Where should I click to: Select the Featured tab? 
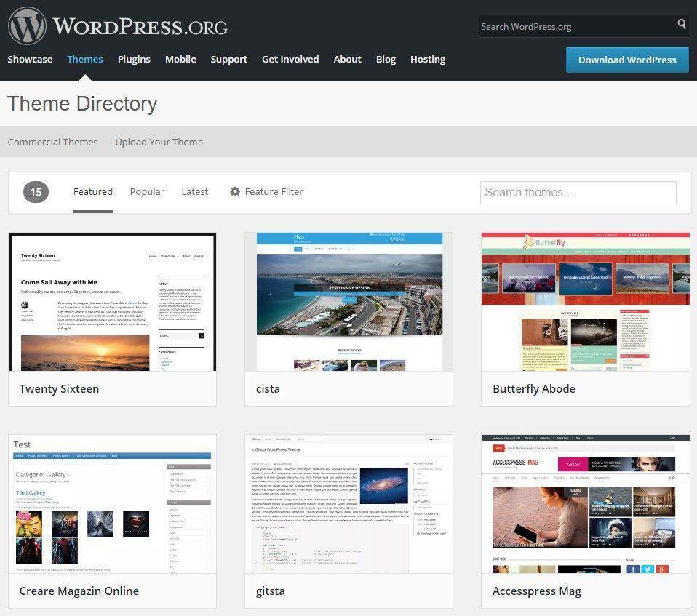coord(93,192)
